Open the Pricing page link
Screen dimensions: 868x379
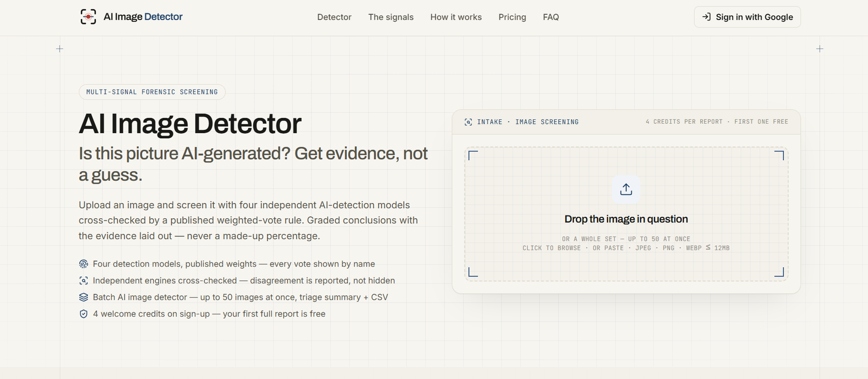click(x=512, y=17)
